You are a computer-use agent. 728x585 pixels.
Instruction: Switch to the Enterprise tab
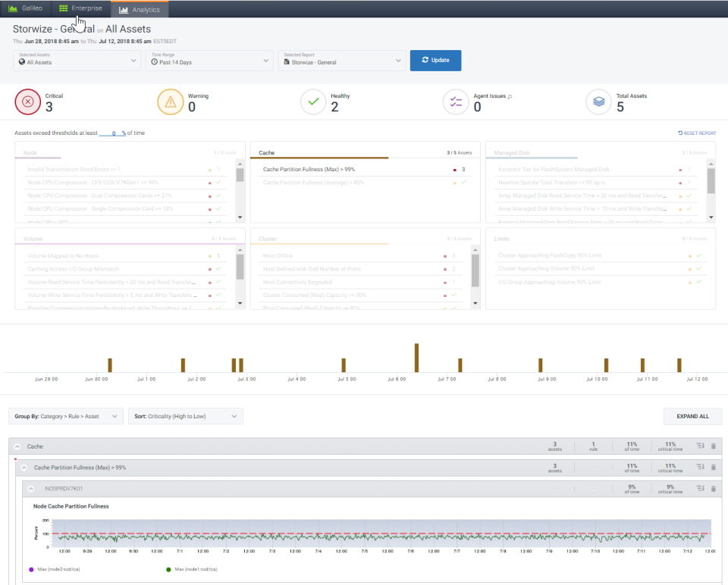(80, 8)
